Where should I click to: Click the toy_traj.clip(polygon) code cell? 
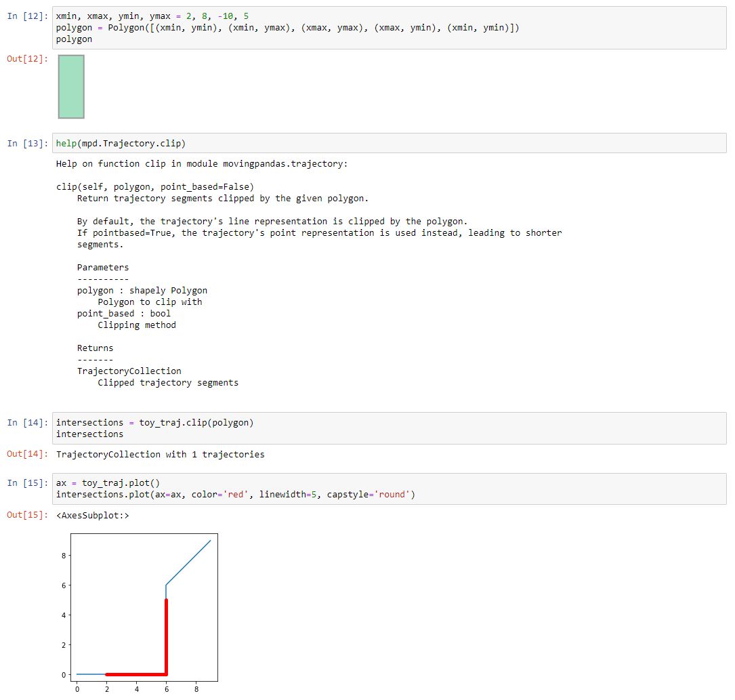click(x=389, y=428)
